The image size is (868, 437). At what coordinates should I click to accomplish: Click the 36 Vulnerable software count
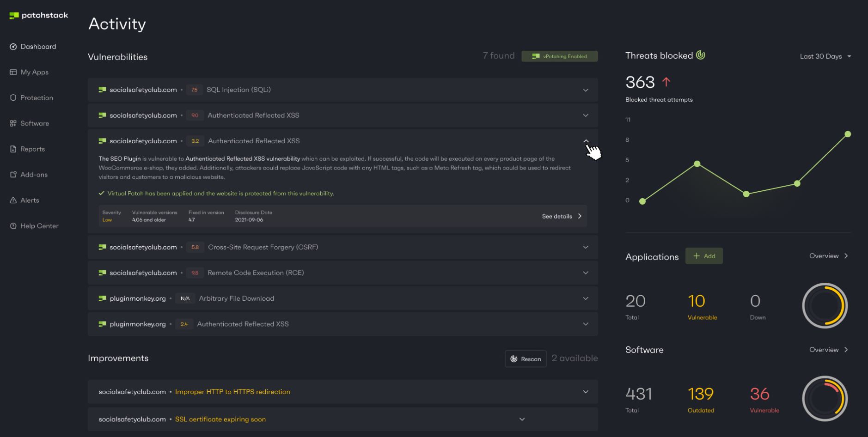[x=759, y=394]
